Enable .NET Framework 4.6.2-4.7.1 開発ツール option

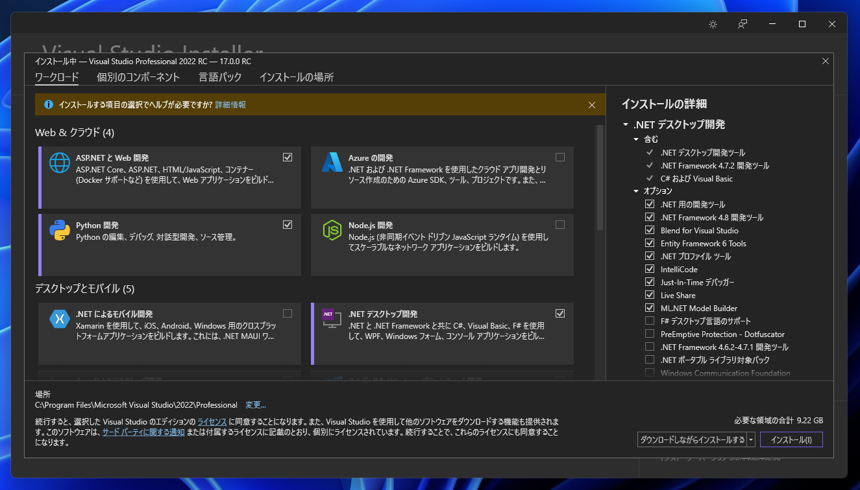pyautogui.click(x=650, y=347)
